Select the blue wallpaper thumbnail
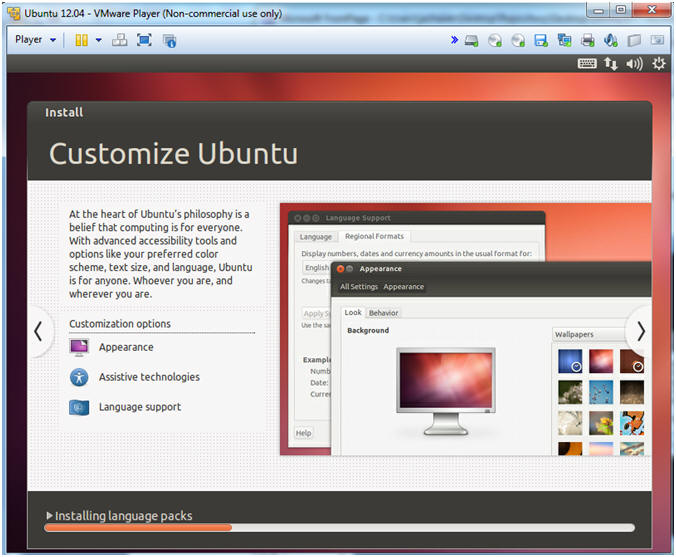The width and height of the screenshot is (676, 557). pos(570,361)
